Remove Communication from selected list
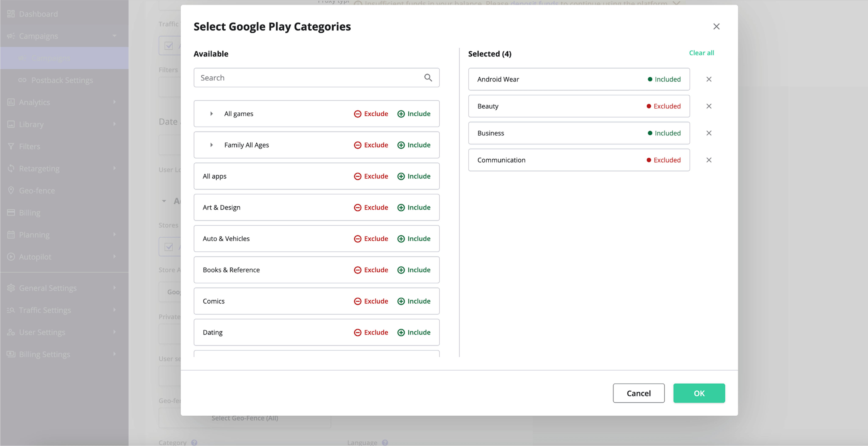This screenshot has width=868, height=446. 709,160
